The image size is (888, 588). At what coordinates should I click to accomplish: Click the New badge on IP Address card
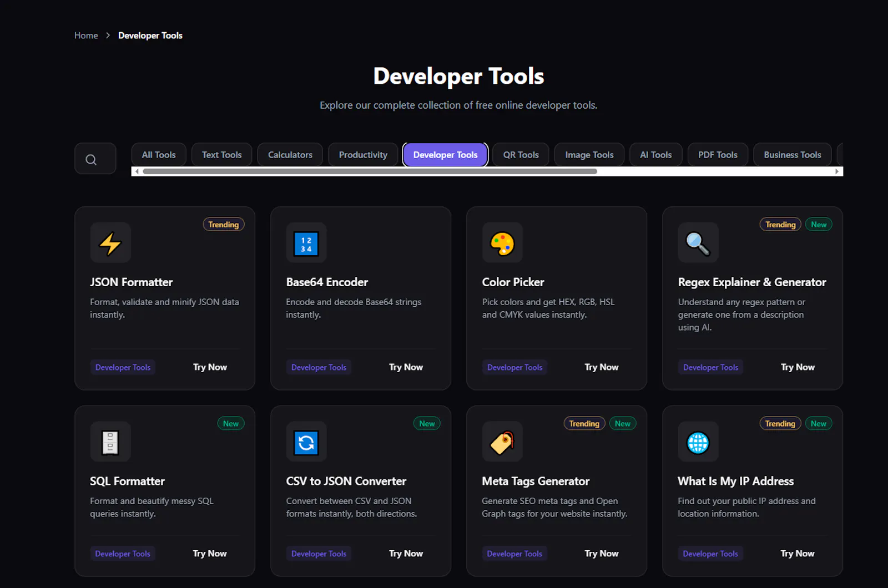819,424
